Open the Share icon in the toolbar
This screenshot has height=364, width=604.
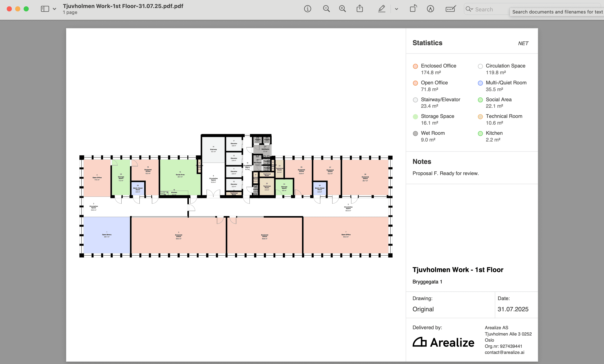[360, 9]
